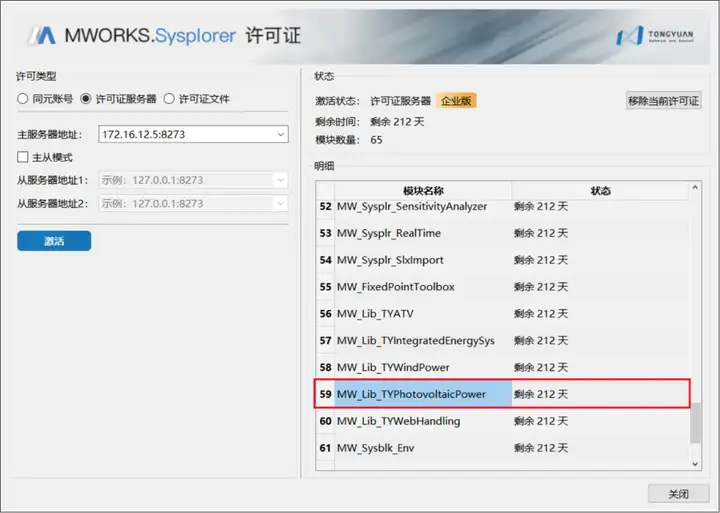
Task: Click row number 52 header
Action: (326, 207)
